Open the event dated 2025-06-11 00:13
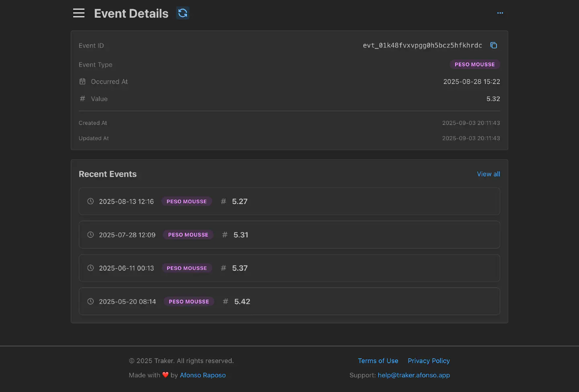Viewport: 579px width, 392px height. click(289, 268)
